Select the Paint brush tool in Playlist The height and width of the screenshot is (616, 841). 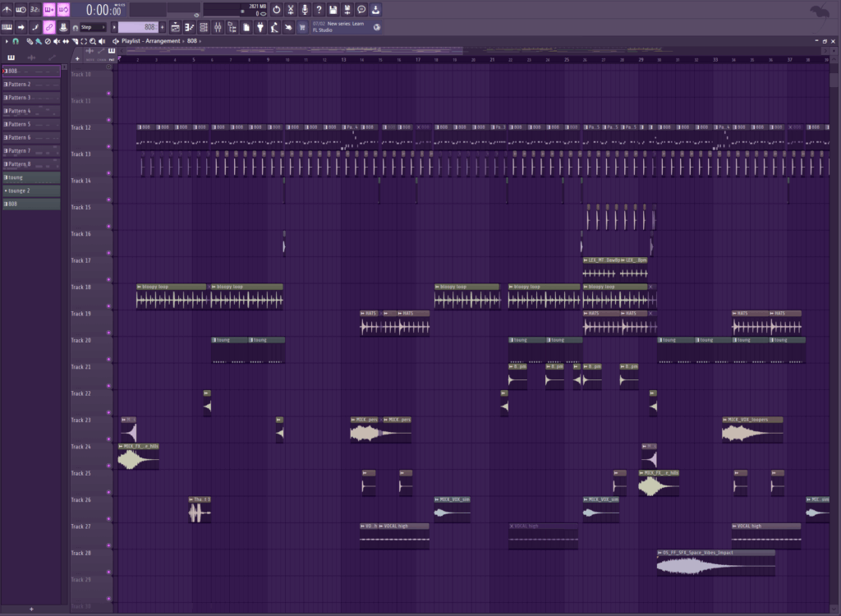pos(39,41)
